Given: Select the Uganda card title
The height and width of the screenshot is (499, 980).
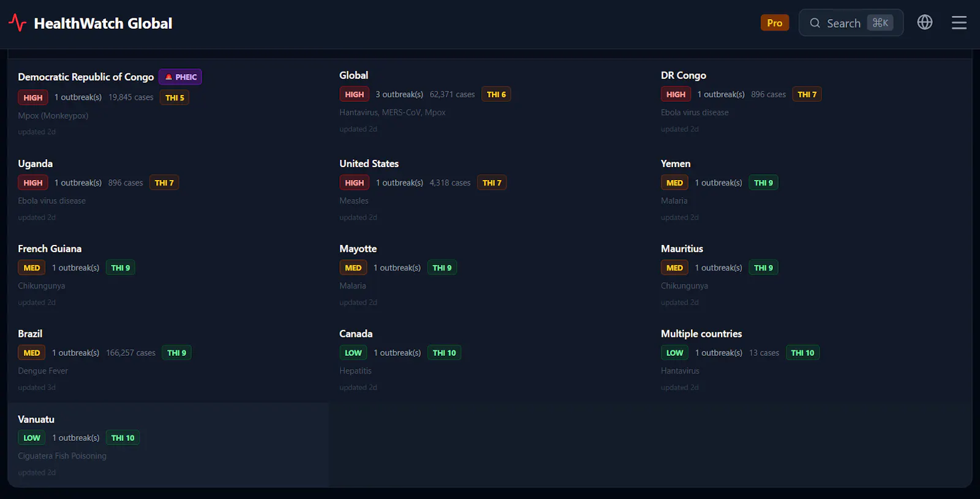Looking at the screenshot, I should point(36,163).
